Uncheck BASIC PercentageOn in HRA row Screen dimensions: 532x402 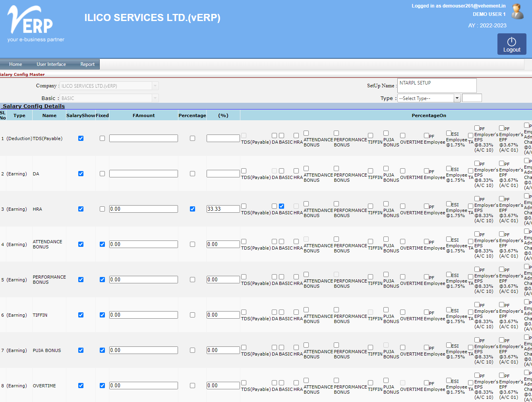tap(281, 206)
